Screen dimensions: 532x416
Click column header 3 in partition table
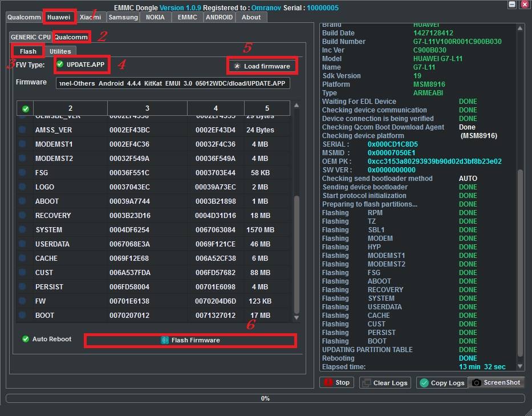pyautogui.click(x=147, y=108)
